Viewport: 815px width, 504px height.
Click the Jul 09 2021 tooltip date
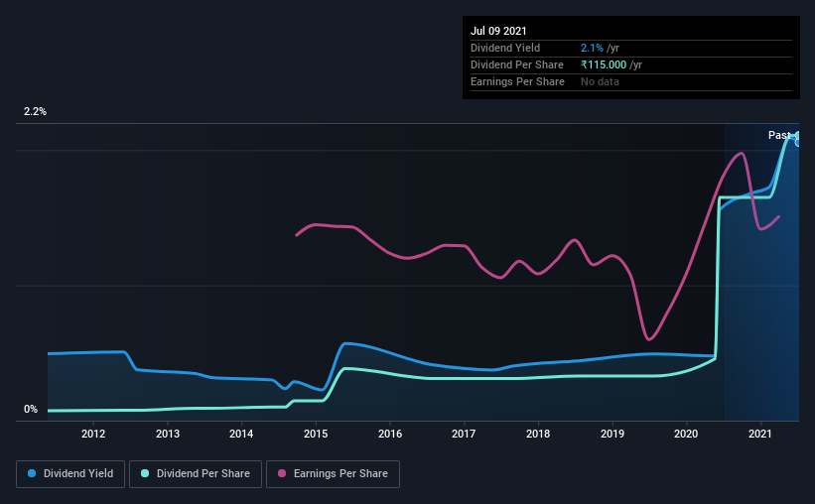click(x=498, y=31)
